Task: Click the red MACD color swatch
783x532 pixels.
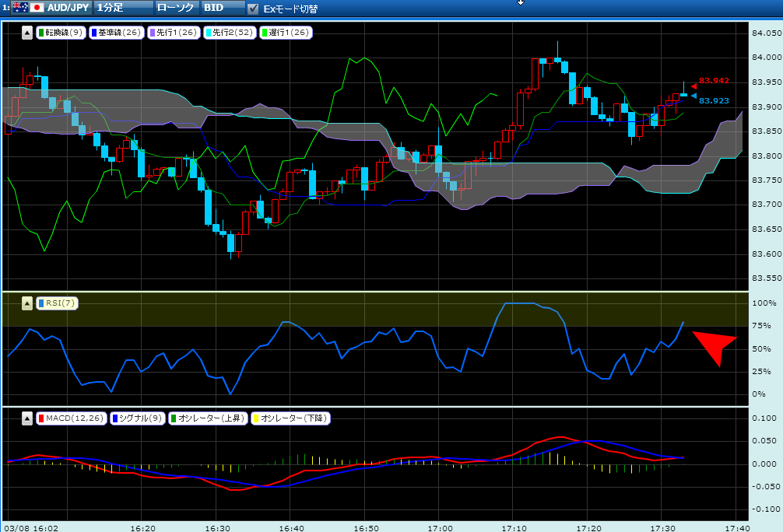Action: coord(41,418)
